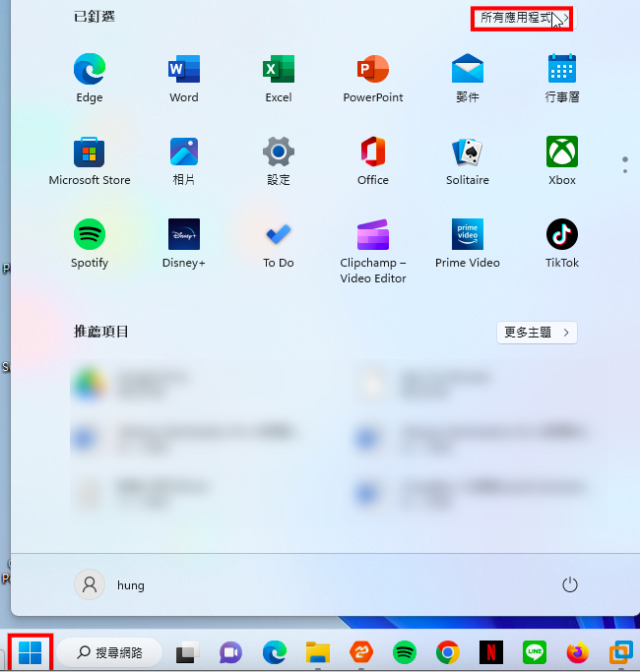Open the 行事曆 calendar app

coord(562,78)
